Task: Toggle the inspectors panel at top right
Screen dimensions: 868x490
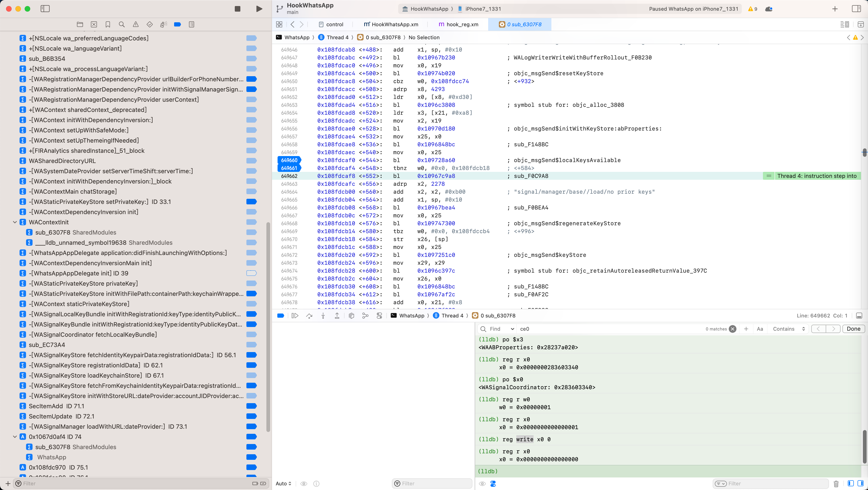Action: (x=856, y=9)
